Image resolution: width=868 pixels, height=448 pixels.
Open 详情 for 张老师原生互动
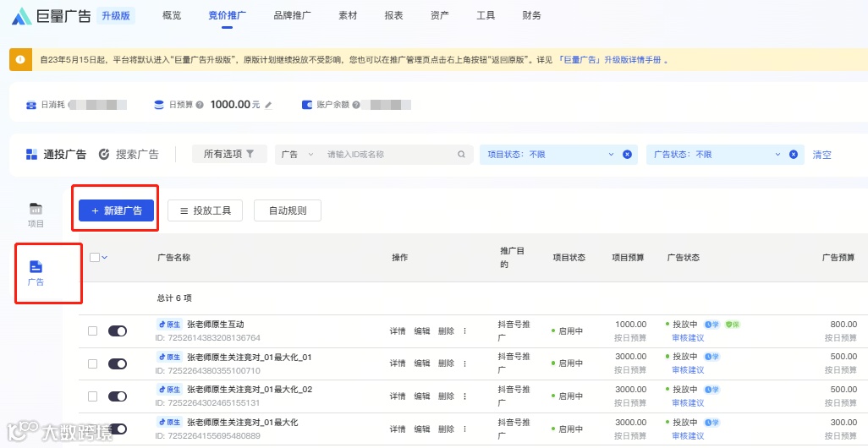point(398,331)
